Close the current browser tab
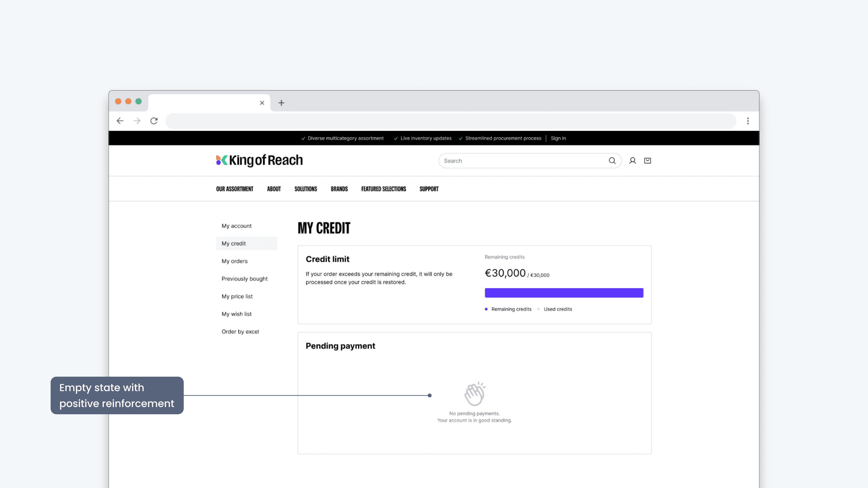Image resolution: width=868 pixels, height=488 pixels. tap(262, 103)
